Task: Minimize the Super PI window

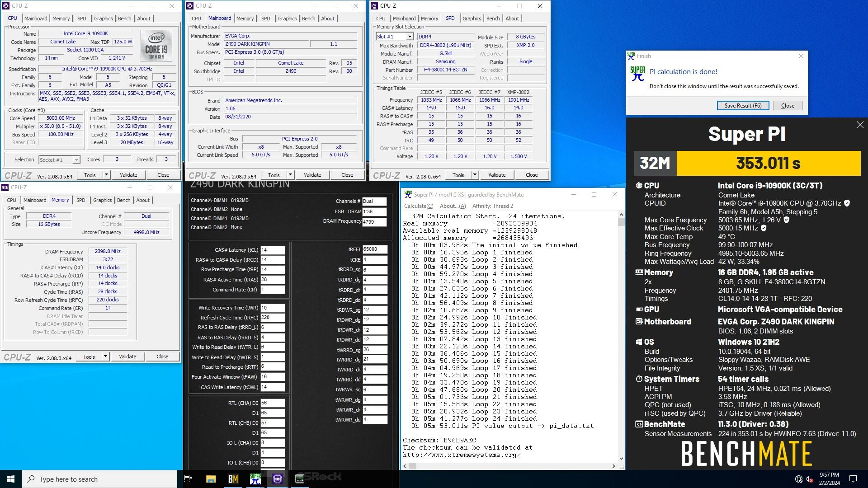Action: coord(573,194)
